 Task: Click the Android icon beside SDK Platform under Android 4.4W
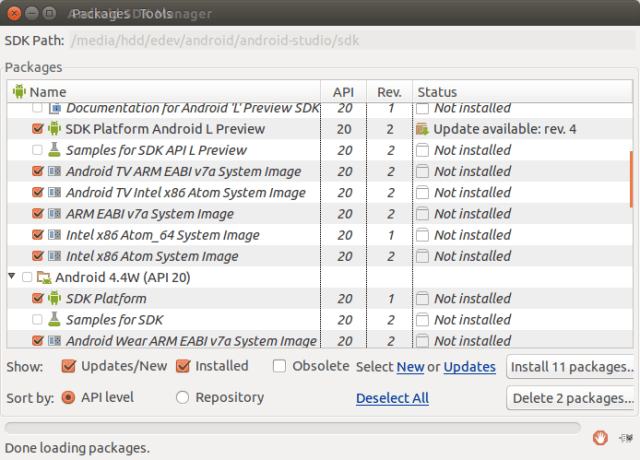[54, 298]
